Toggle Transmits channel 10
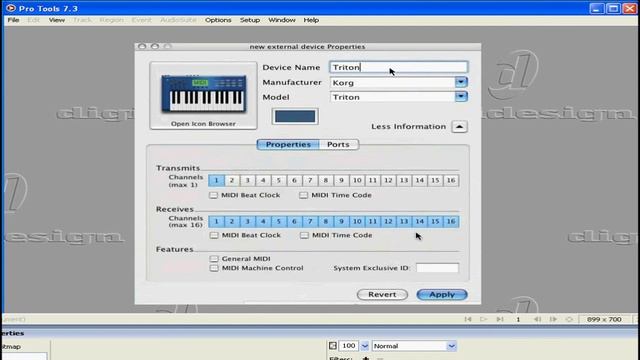Screen dimensions: 640x360 point(357,180)
